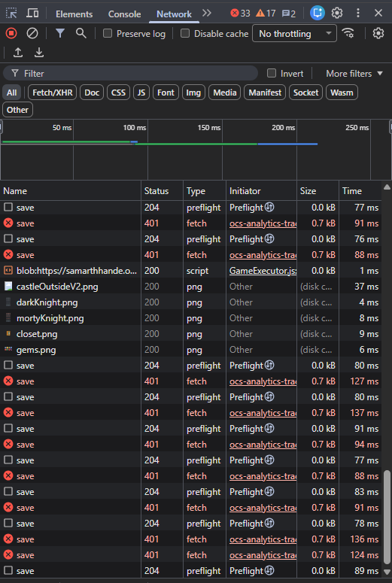392x583 pixels.
Task: Sort by Size column header
Action: click(x=318, y=191)
